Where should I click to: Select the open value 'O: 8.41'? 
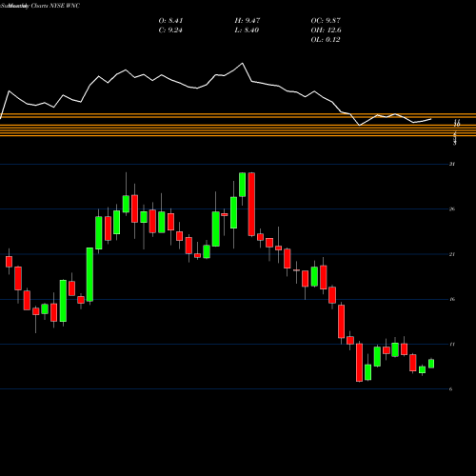170,21
